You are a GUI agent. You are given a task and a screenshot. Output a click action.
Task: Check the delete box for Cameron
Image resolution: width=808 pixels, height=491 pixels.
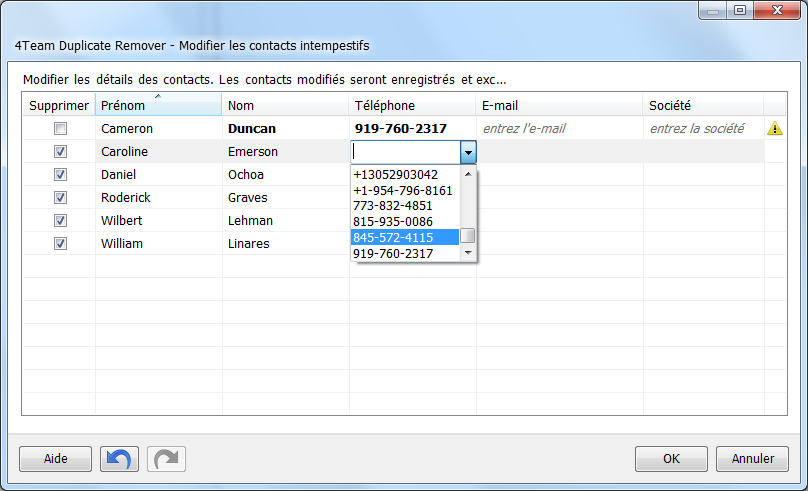[61, 129]
